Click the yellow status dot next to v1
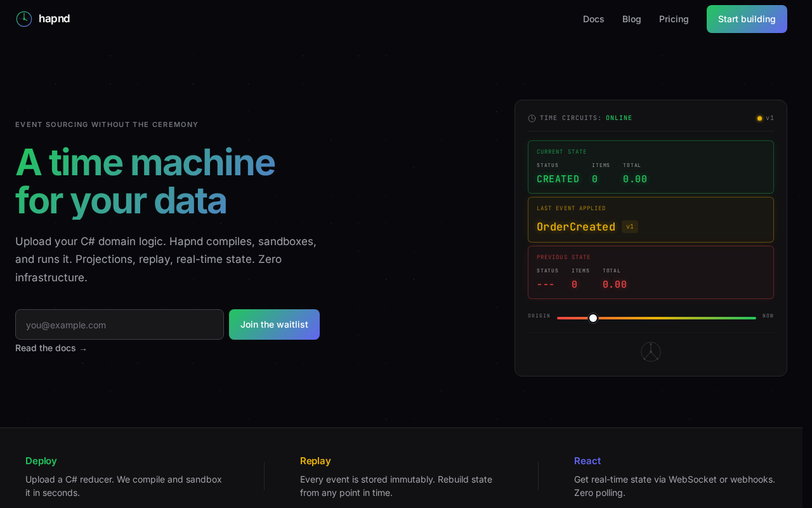 click(x=759, y=118)
